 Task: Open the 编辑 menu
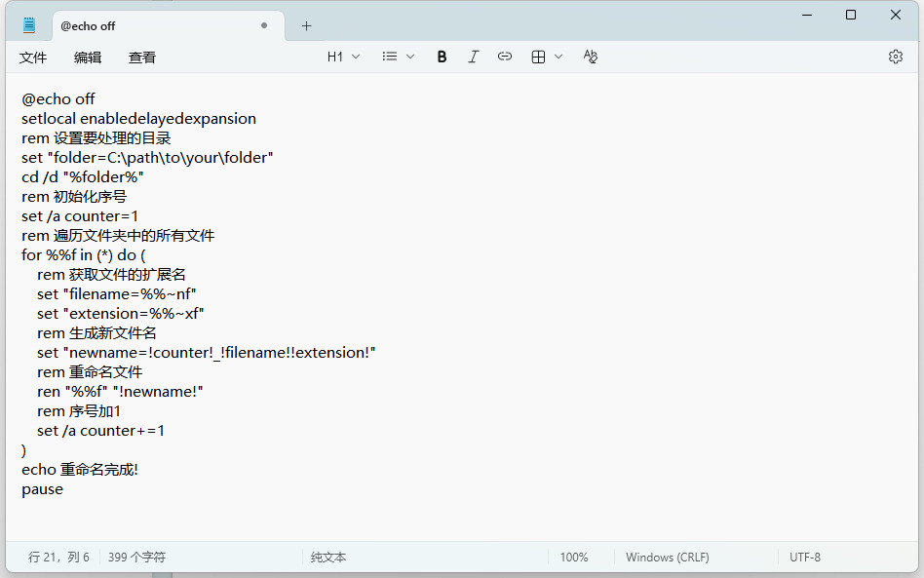(x=88, y=58)
